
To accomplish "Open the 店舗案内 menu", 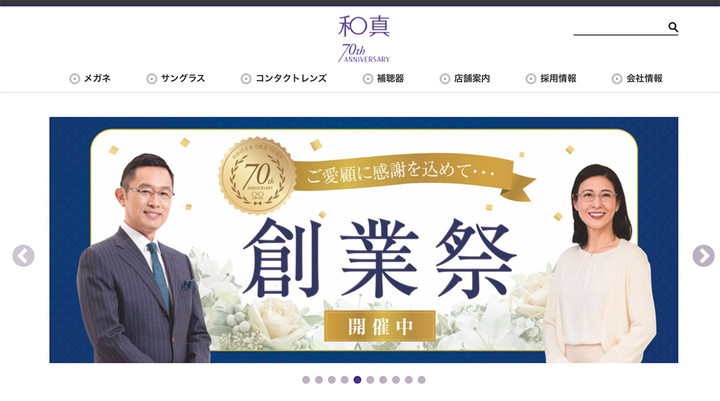I will point(472,79).
